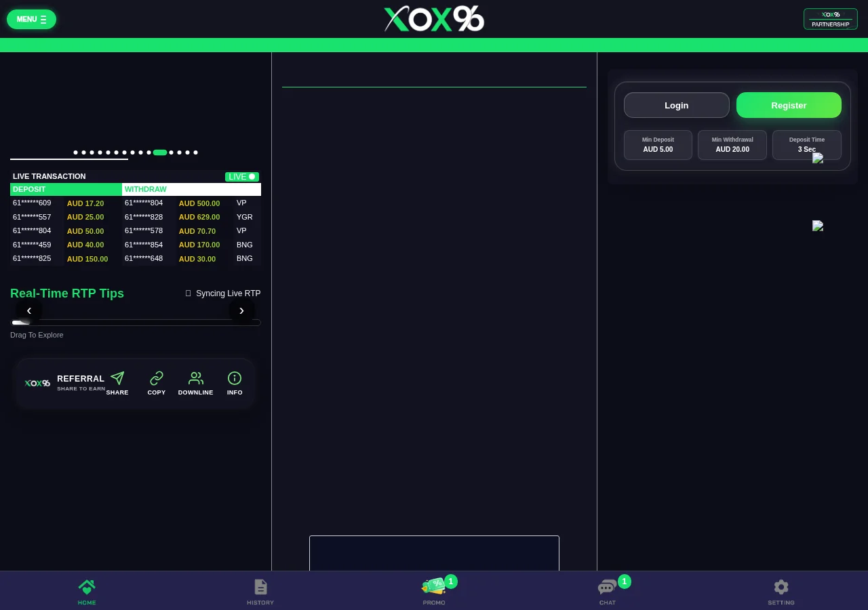The image size is (868, 610).
Task: Go to next RTP tip with right arrow
Action: pyautogui.click(x=241, y=310)
